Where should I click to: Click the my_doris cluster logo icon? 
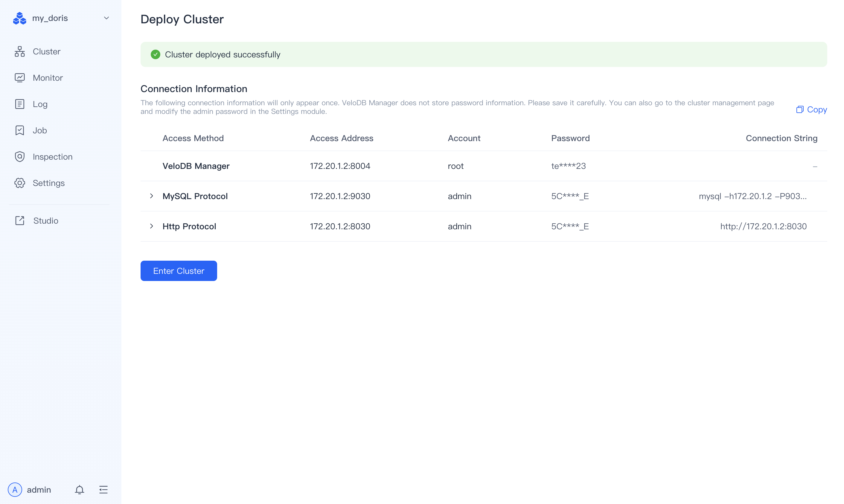click(19, 18)
